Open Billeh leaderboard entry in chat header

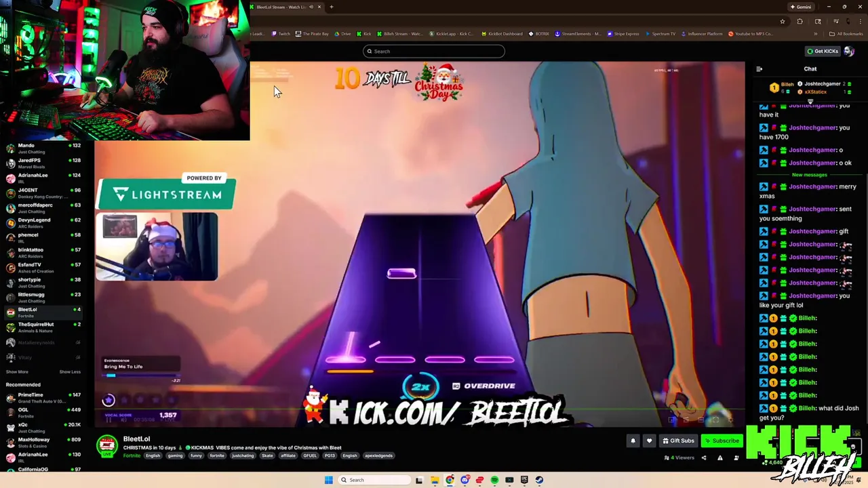pos(782,87)
